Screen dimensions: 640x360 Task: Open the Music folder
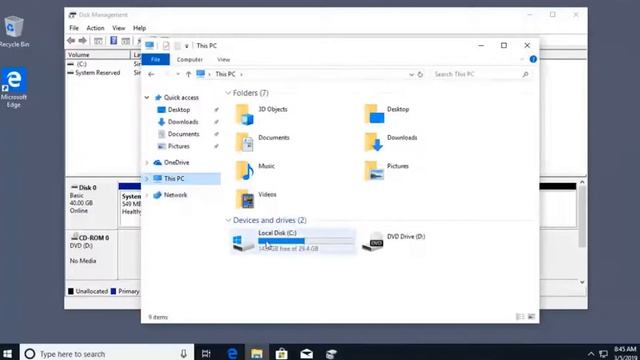pos(255,170)
